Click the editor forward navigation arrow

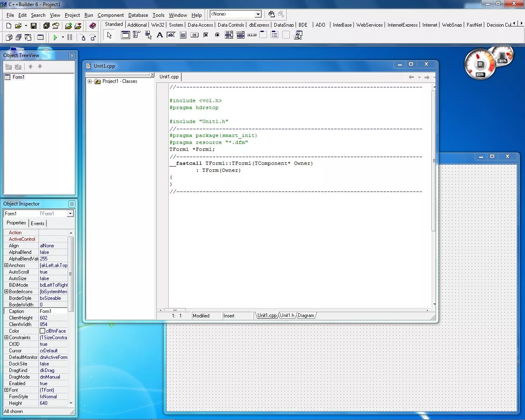[x=427, y=77]
